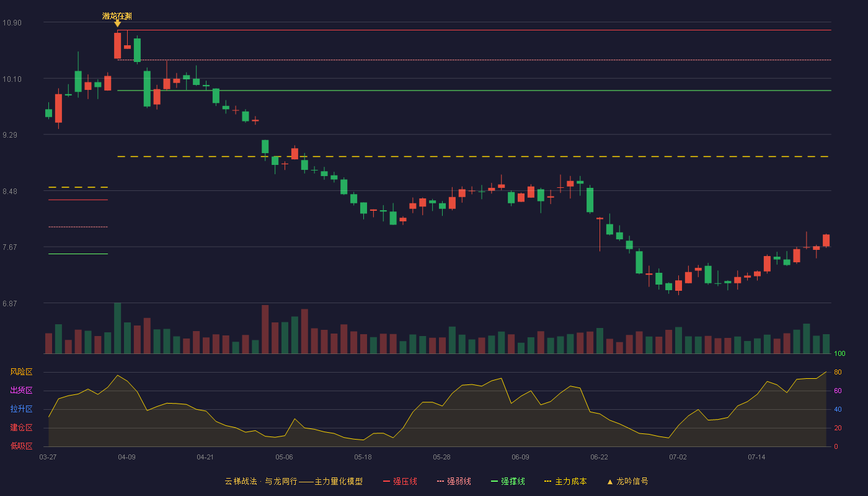The height and width of the screenshot is (496, 868).
Task: Click the 03-27 date label
Action: coord(48,457)
